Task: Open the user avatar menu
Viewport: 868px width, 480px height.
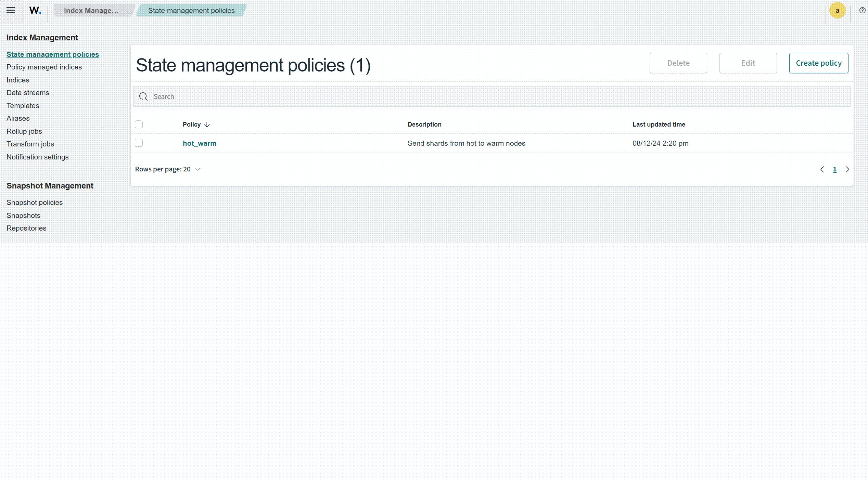Action: click(837, 11)
